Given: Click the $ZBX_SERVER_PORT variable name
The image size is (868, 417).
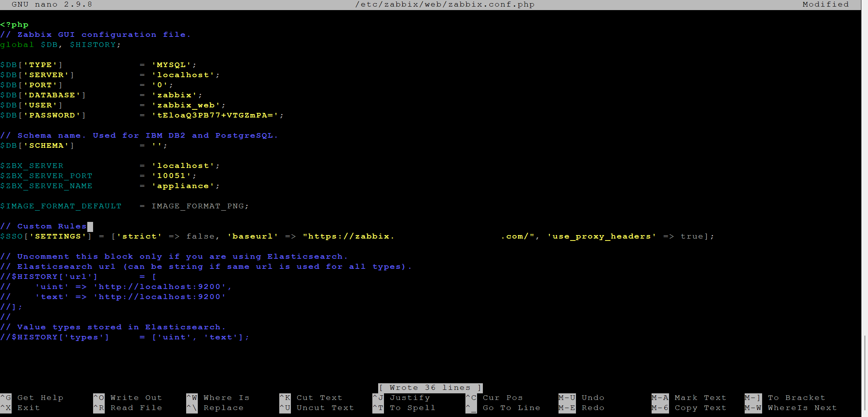Looking at the screenshot, I should click(x=46, y=176).
